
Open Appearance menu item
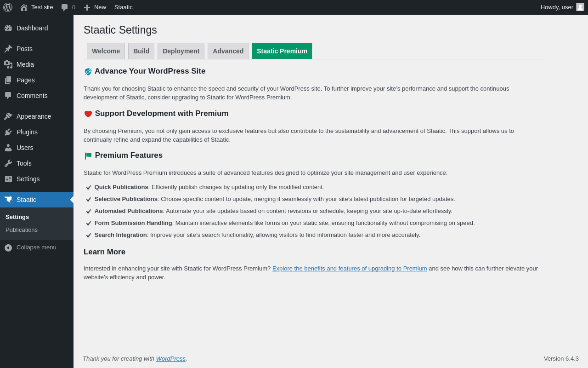(37, 116)
